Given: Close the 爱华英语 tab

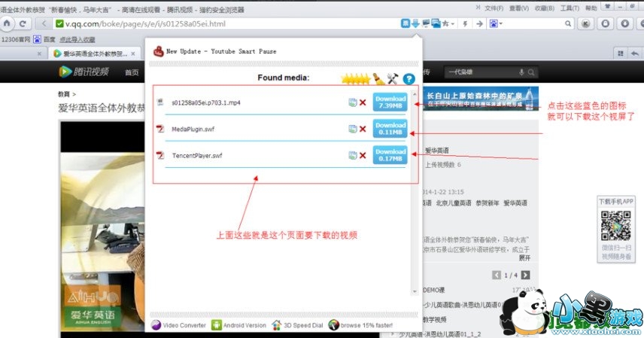Looking at the screenshot, I should click(x=133, y=53).
